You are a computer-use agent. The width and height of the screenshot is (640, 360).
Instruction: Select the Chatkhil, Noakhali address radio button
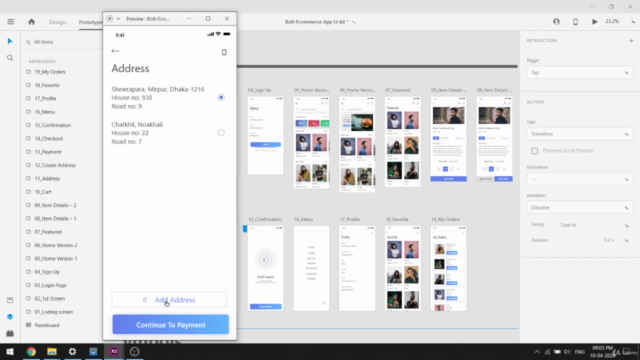coord(221,133)
